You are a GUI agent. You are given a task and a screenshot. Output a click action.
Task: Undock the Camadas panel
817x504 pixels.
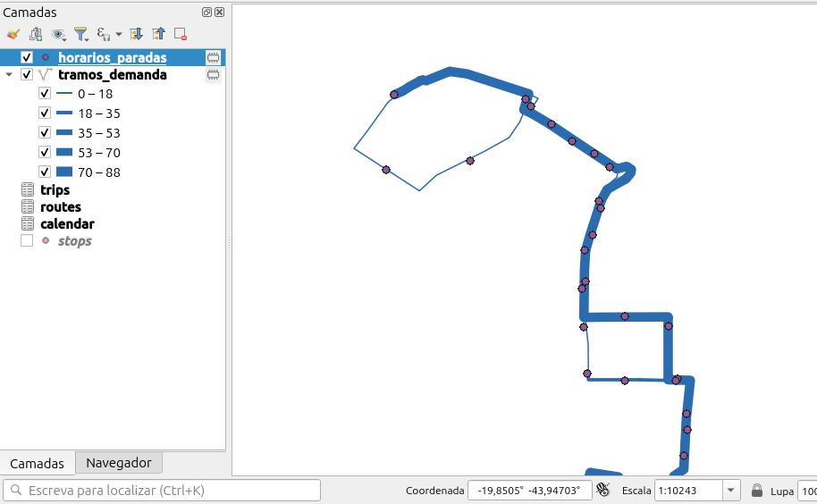click(206, 12)
